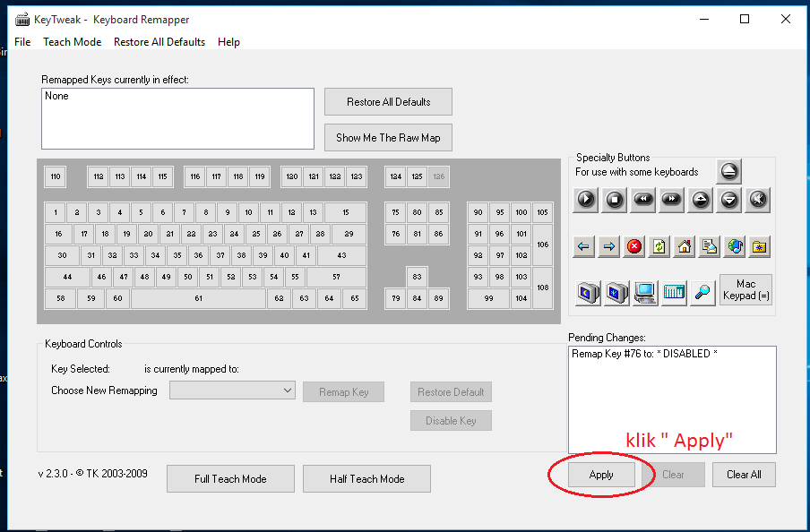
Task: Click the Eject specialty button
Action: [x=728, y=171]
